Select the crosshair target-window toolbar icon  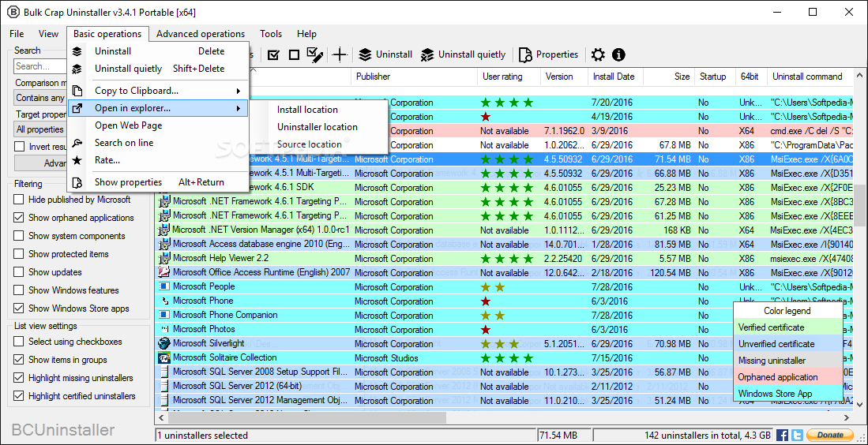(x=340, y=54)
